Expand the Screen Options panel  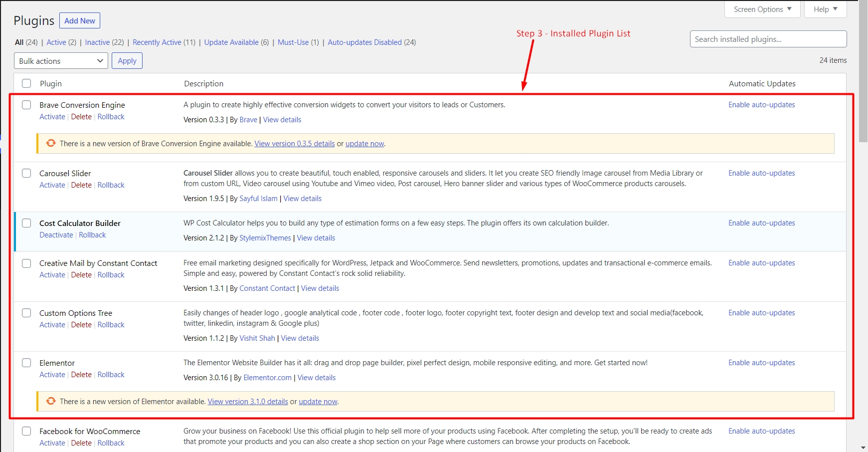coord(762,9)
